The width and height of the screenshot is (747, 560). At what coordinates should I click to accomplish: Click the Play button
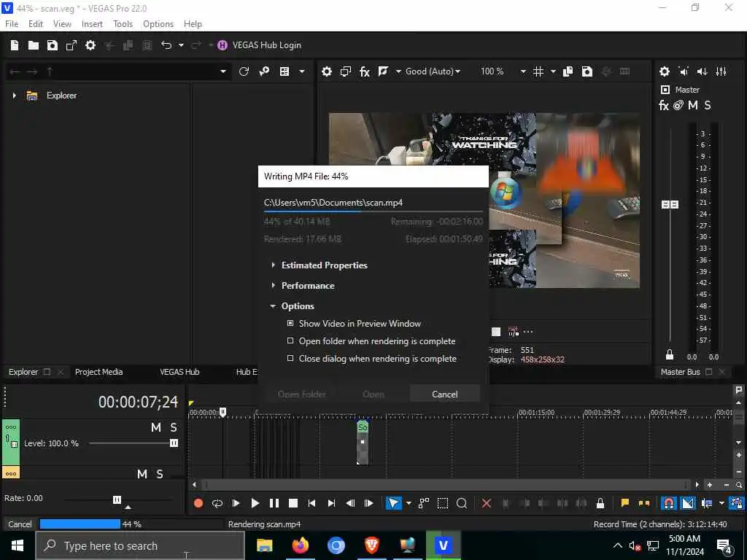pyautogui.click(x=255, y=503)
